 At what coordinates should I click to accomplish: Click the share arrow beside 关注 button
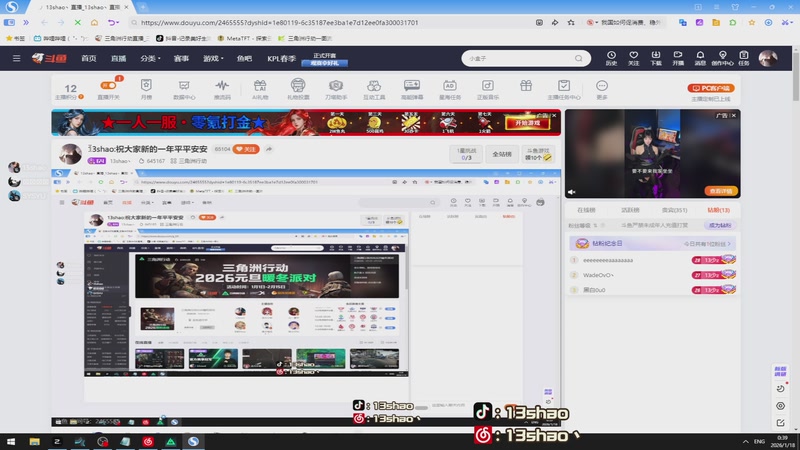click(269, 149)
